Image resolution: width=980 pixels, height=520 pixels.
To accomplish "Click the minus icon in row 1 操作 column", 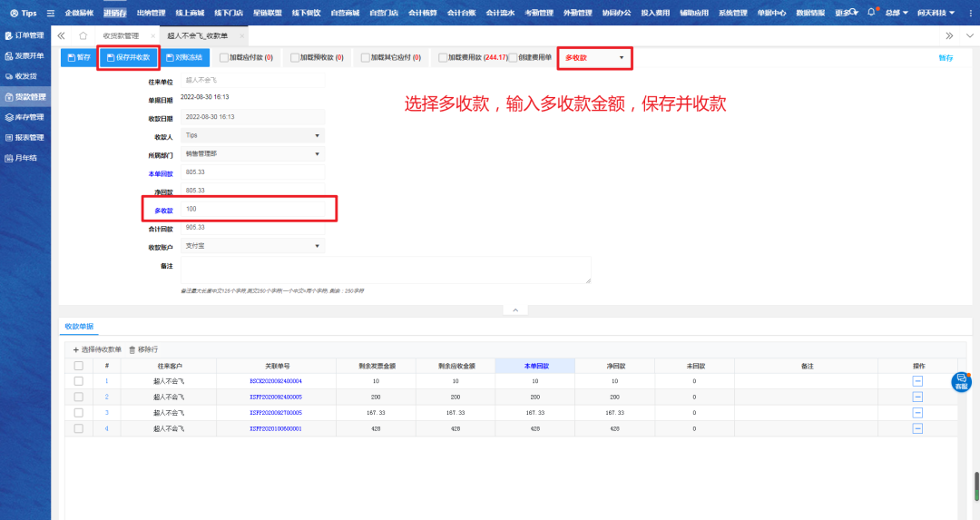I will coord(917,381).
